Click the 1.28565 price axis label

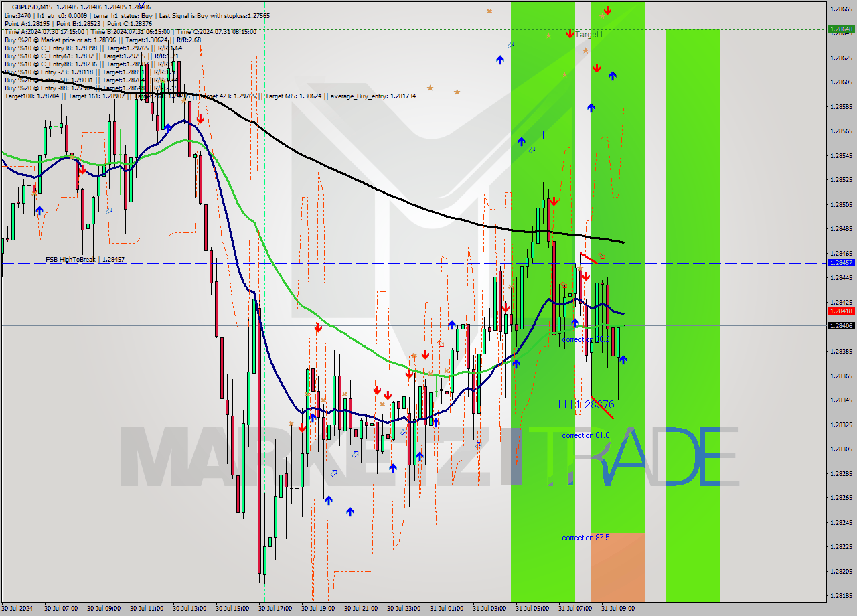(x=841, y=131)
